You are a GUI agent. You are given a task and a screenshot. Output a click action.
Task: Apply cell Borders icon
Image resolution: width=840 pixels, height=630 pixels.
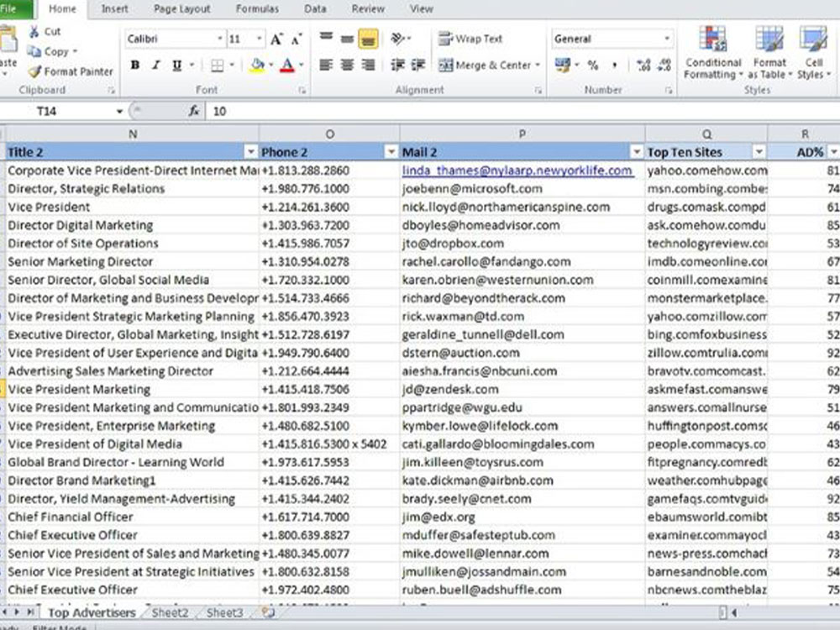click(217, 66)
